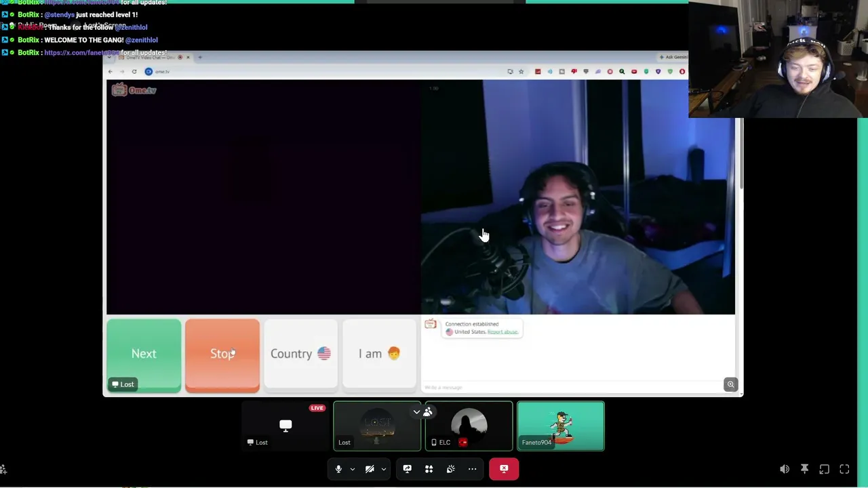The height and width of the screenshot is (488, 868).
Task: Select the Lost live screen share tile
Action: [285, 426]
